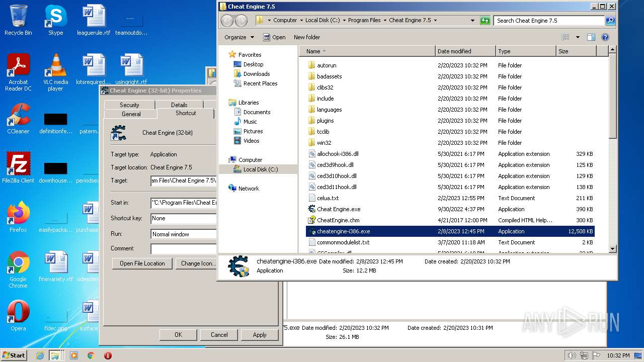
Task: Launch VLC media player shortcut
Action: [x=55, y=72]
